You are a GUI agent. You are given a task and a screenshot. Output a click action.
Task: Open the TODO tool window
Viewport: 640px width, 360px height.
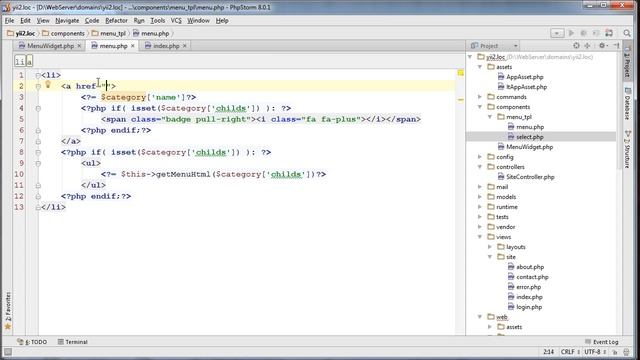click(x=32, y=342)
